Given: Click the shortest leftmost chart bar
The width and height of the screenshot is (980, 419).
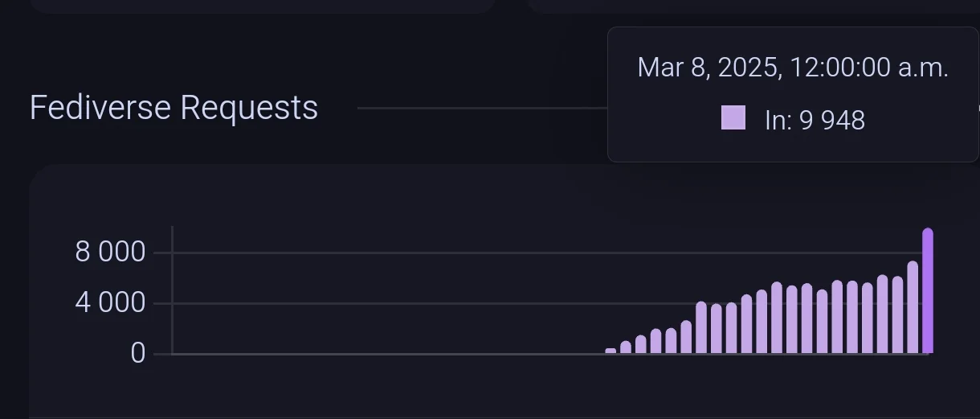Looking at the screenshot, I should click(610, 351).
